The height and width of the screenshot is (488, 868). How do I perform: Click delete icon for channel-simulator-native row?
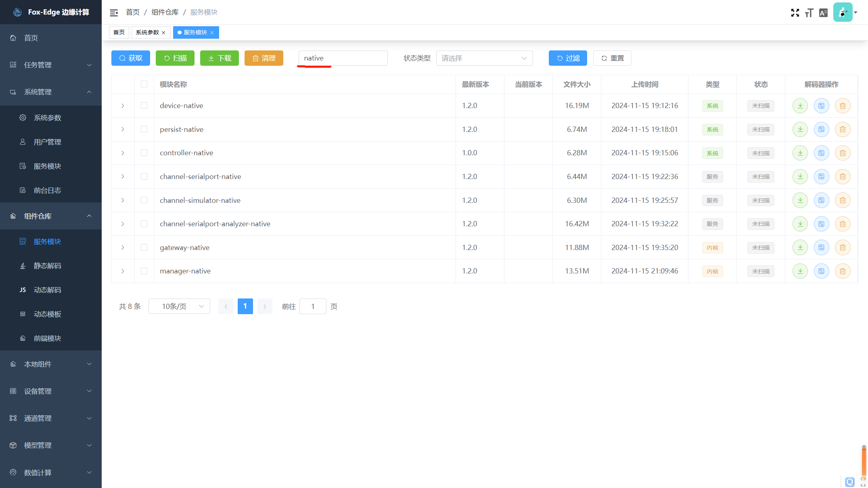[843, 200]
